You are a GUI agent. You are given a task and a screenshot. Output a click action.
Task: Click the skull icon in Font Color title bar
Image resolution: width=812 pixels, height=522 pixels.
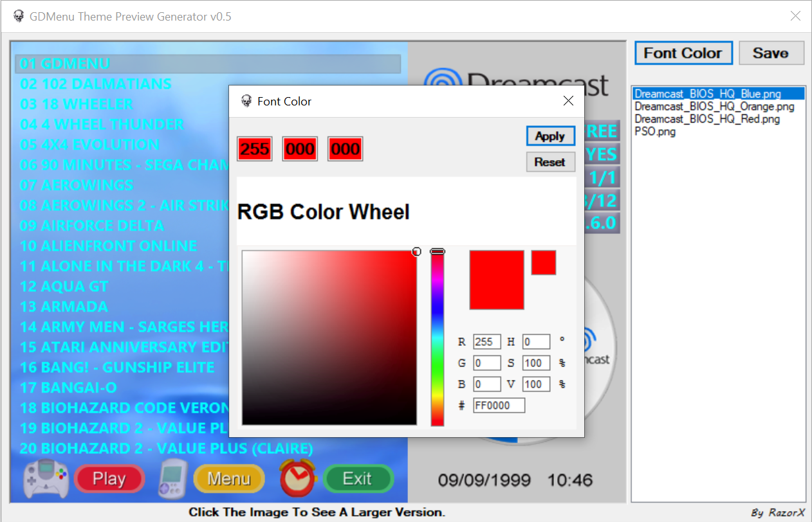[246, 101]
